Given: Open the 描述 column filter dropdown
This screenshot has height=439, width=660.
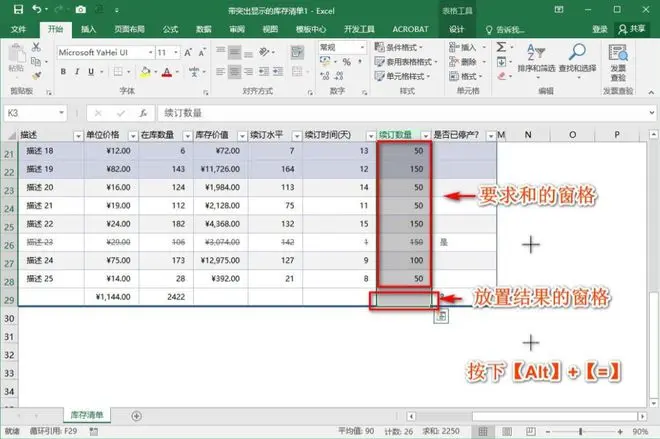Looking at the screenshot, I should [x=78, y=136].
